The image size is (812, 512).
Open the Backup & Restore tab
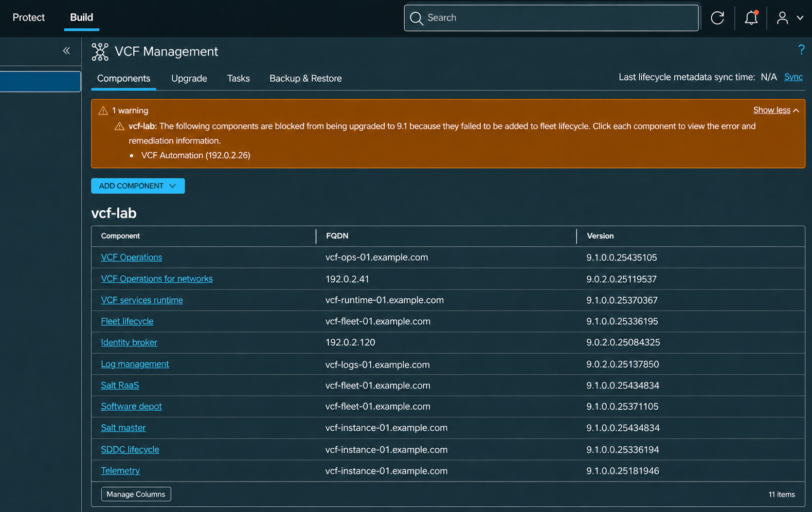click(305, 79)
